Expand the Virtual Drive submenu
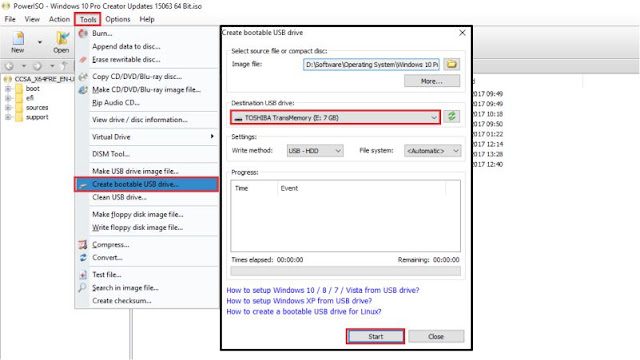This screenshot has width=640, height=360. [147, 137]
